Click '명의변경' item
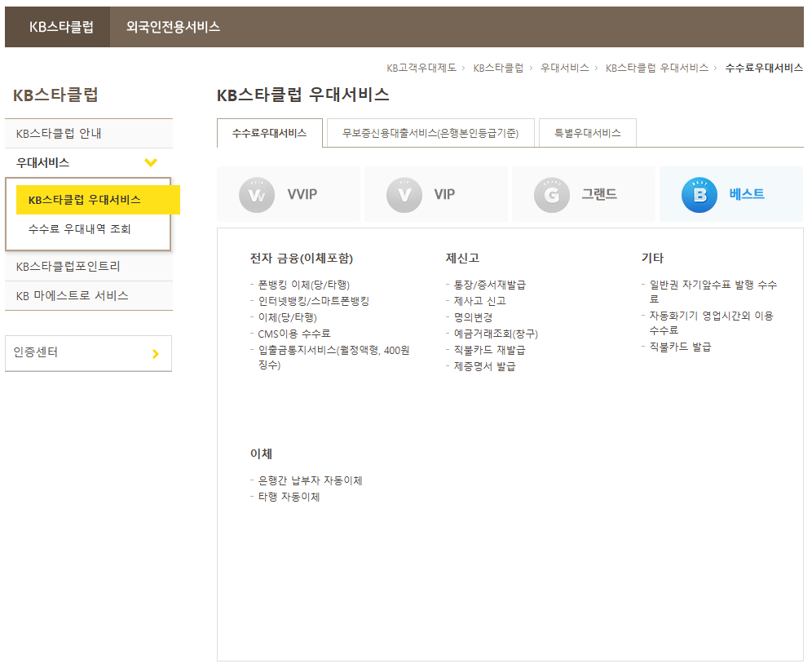 (x=473, y=317)
